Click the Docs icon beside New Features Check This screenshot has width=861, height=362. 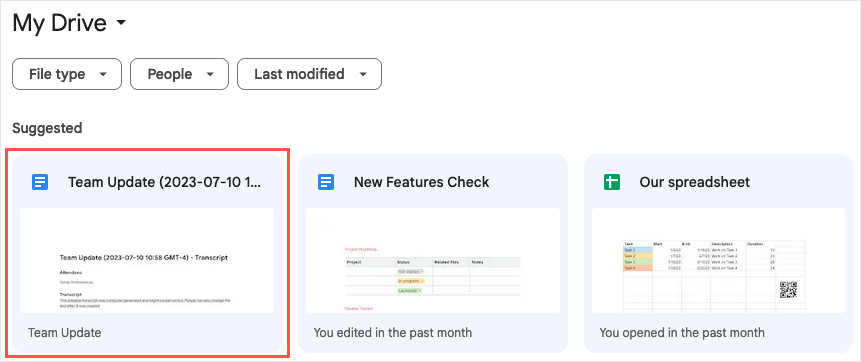(326, 182)
